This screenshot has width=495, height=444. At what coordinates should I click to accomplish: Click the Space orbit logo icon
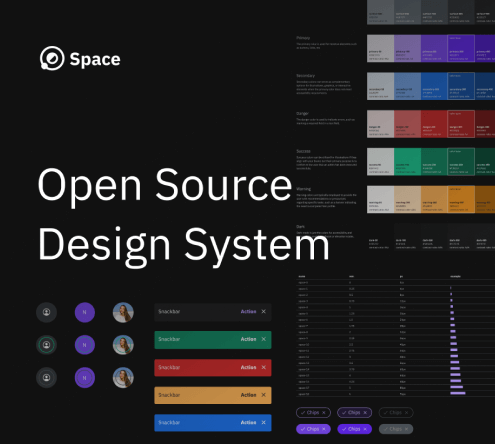[x=52, y=58]
